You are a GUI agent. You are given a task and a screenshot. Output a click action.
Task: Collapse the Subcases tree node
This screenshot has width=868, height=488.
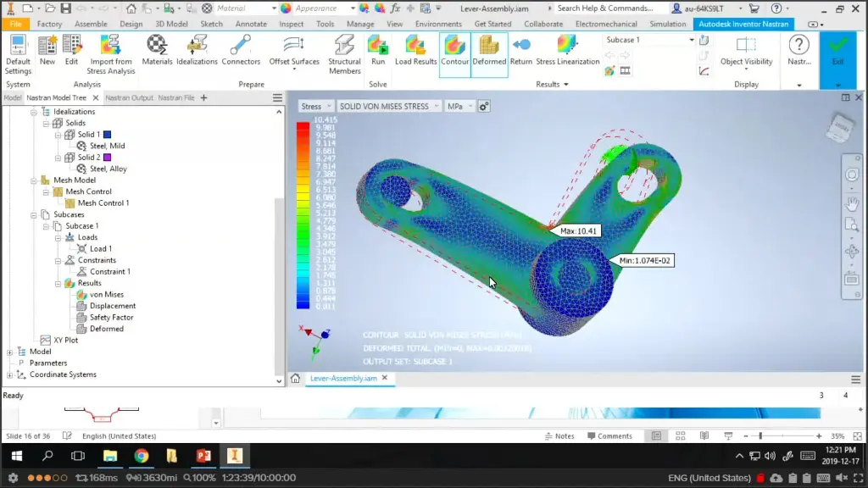click(34, 214)
